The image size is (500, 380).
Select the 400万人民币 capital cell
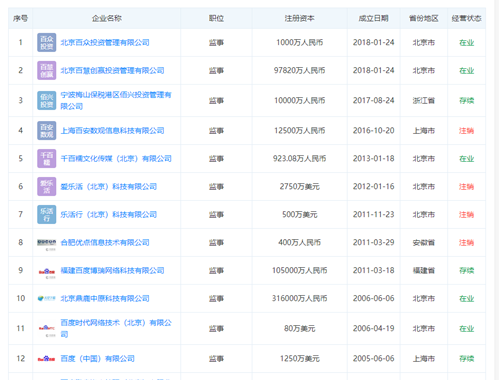(299, 243)
